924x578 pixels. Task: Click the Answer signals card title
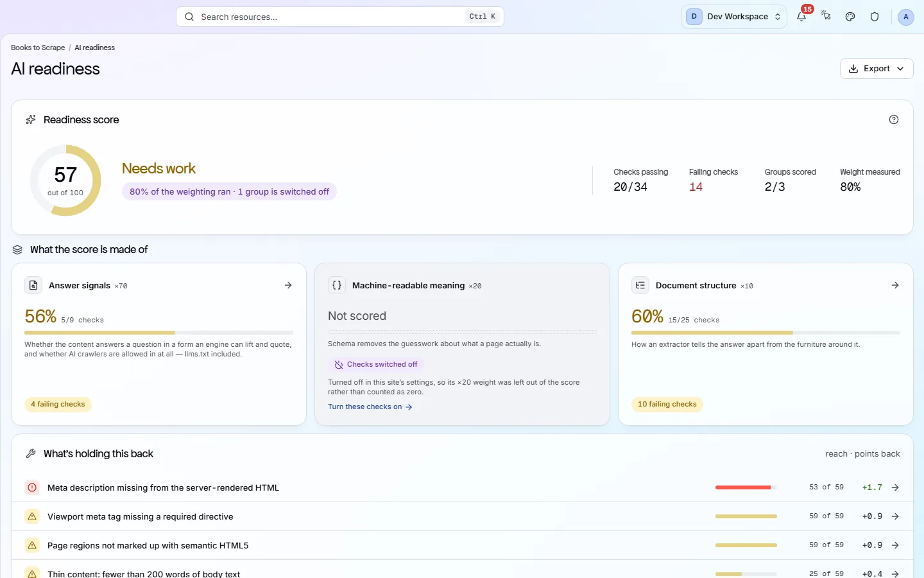point(80,285)
